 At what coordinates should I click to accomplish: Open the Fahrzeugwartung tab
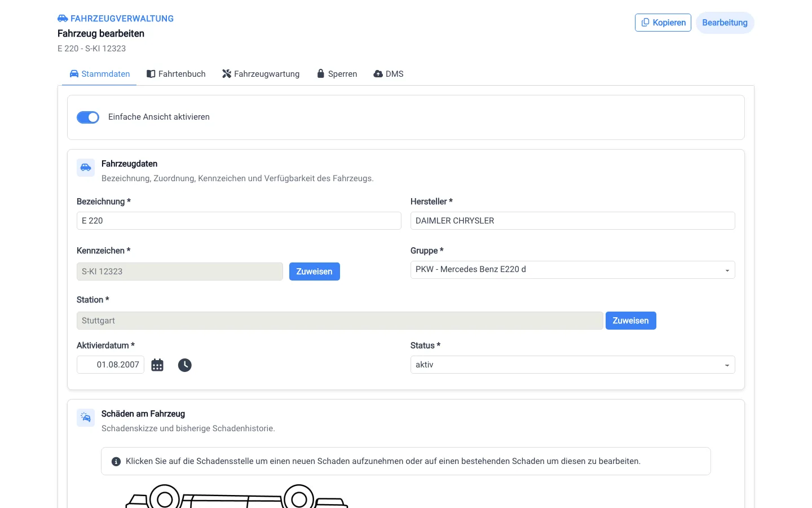(x=261, y=74)
